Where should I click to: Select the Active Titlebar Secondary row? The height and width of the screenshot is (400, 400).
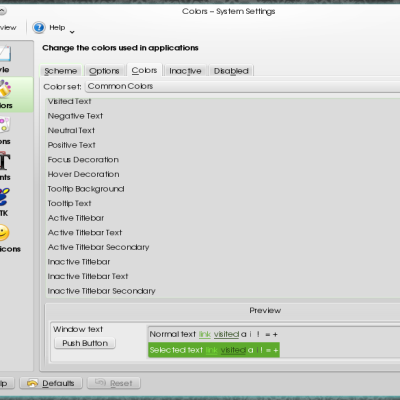223,247
